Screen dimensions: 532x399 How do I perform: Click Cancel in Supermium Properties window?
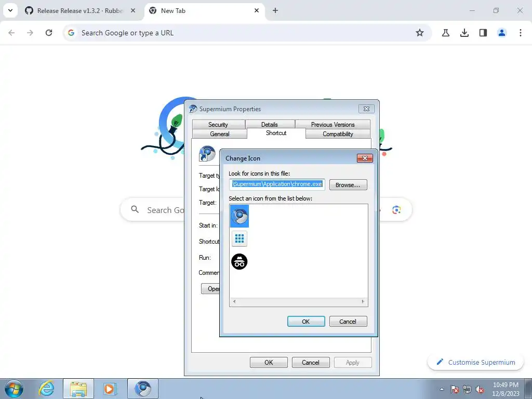click(x=311, y=362)
